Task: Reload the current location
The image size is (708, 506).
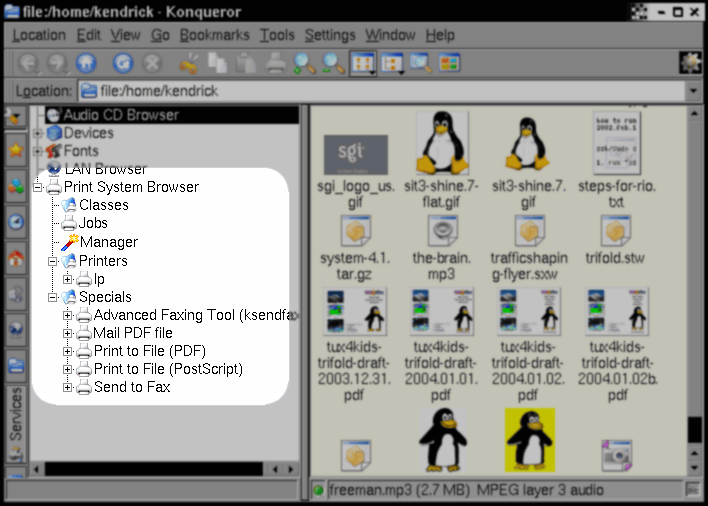Action: click(x=122, y=63)
